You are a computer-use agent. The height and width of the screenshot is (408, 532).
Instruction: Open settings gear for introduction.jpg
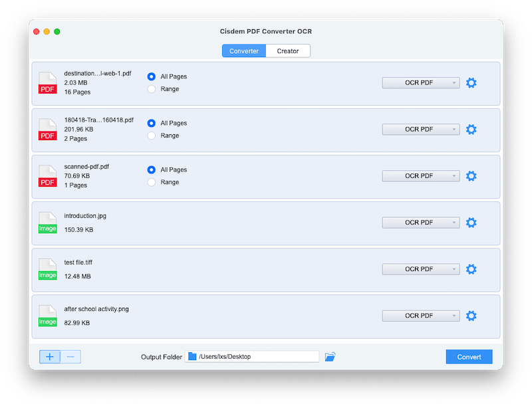[471, 222]
